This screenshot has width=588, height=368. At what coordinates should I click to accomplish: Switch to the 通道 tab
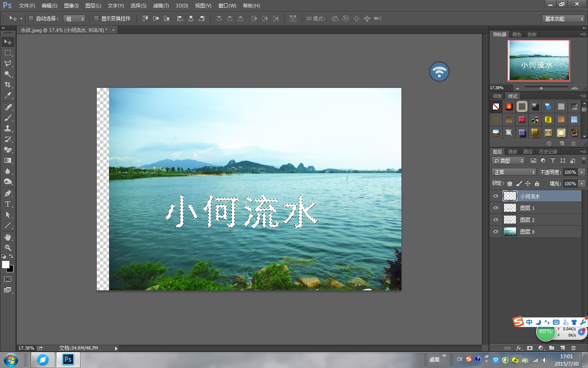coord(512,152)
